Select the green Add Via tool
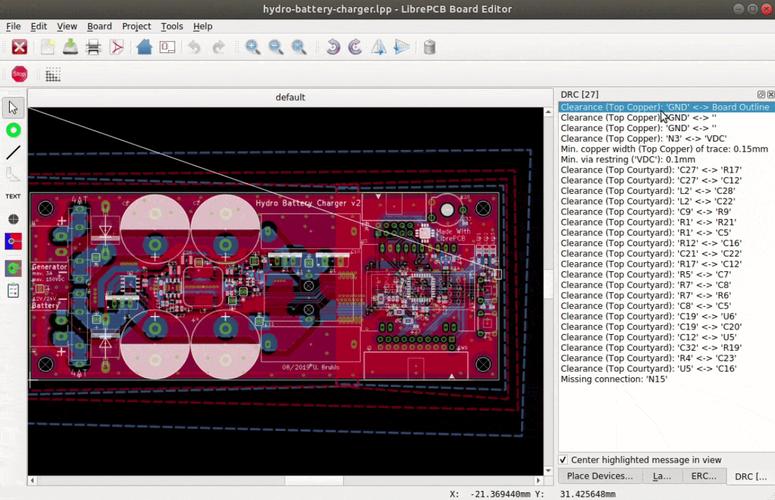This screenshot has width=775, height=500. [13, 130]
